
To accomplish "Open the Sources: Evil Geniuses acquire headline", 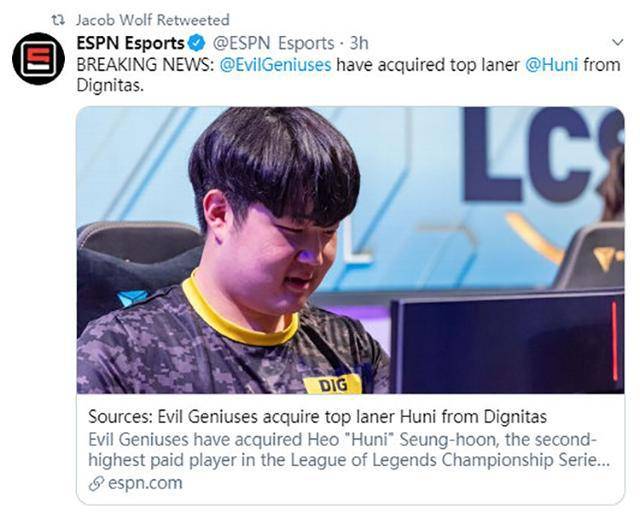I will tap(318, 417).
